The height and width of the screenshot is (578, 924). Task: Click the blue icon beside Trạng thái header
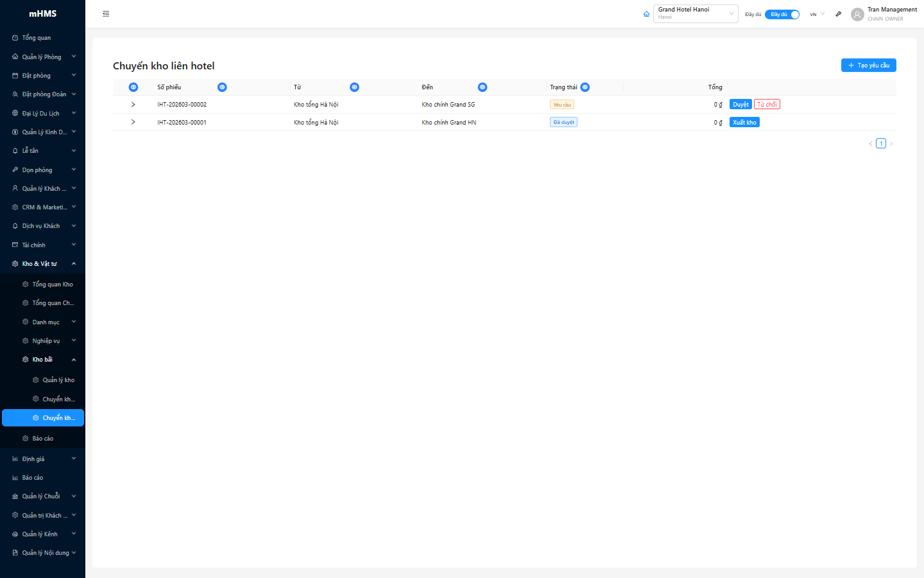point(585,87)
